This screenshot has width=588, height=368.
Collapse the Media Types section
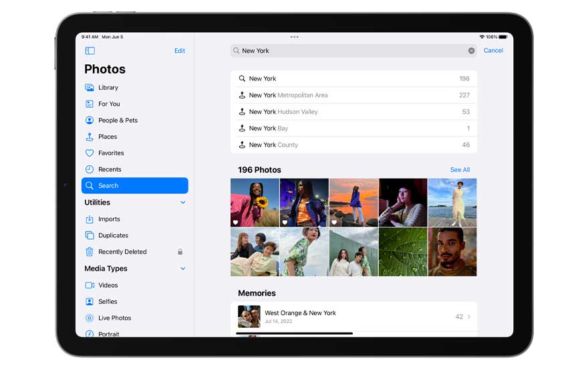[182, 269]
